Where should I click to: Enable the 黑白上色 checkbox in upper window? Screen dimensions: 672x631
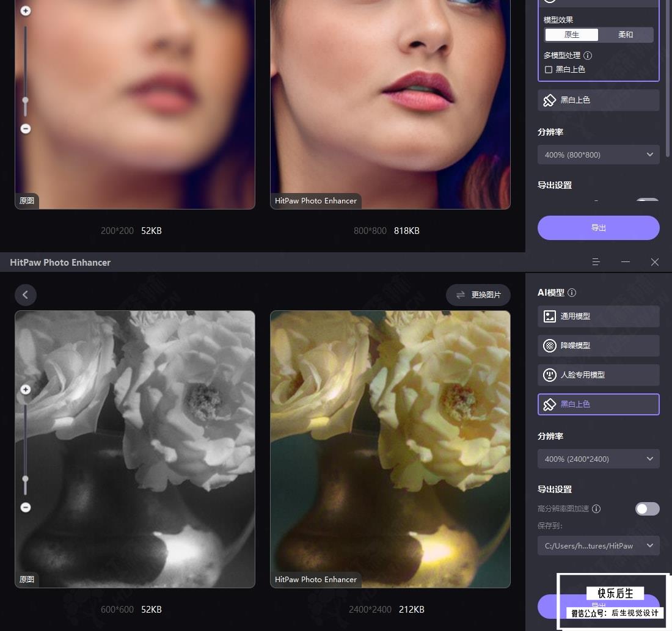click(x=548, y=70)
